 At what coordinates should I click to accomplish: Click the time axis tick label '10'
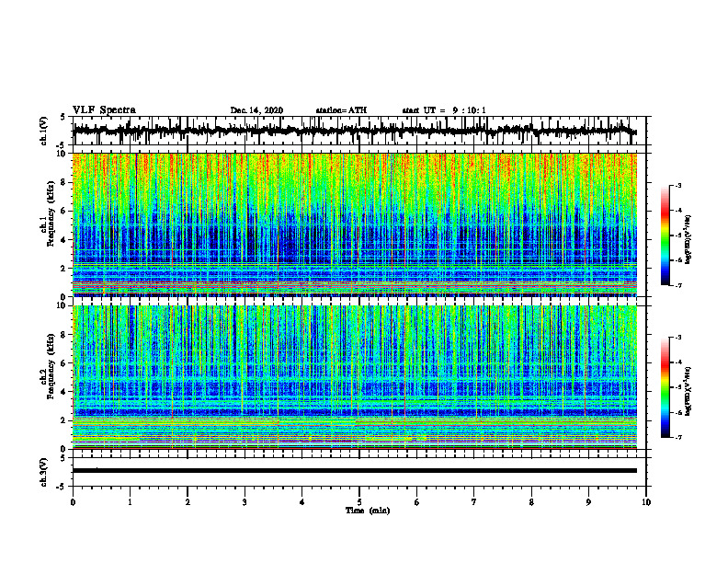coord(646,502)
